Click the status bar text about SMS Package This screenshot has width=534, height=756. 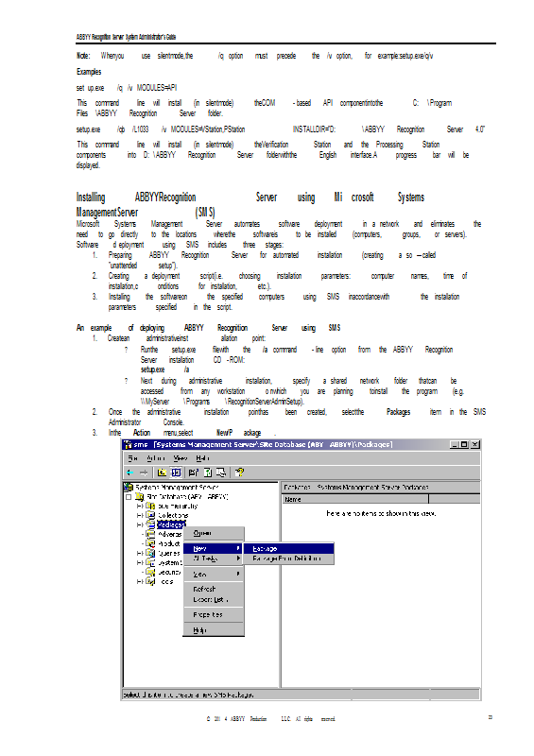189,695
